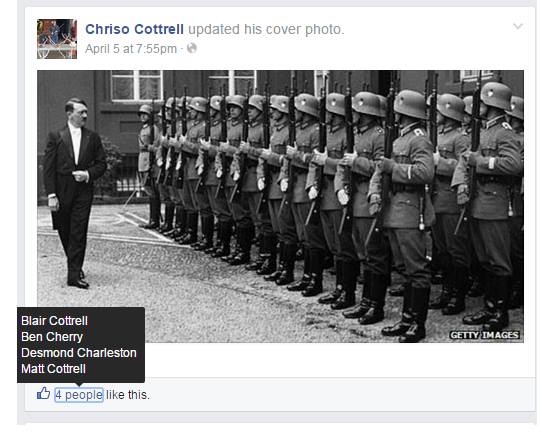This screenshot has width=542, height=434.
Task: Click the leftmost building window in the photo
Action: [x=137, y=85]
